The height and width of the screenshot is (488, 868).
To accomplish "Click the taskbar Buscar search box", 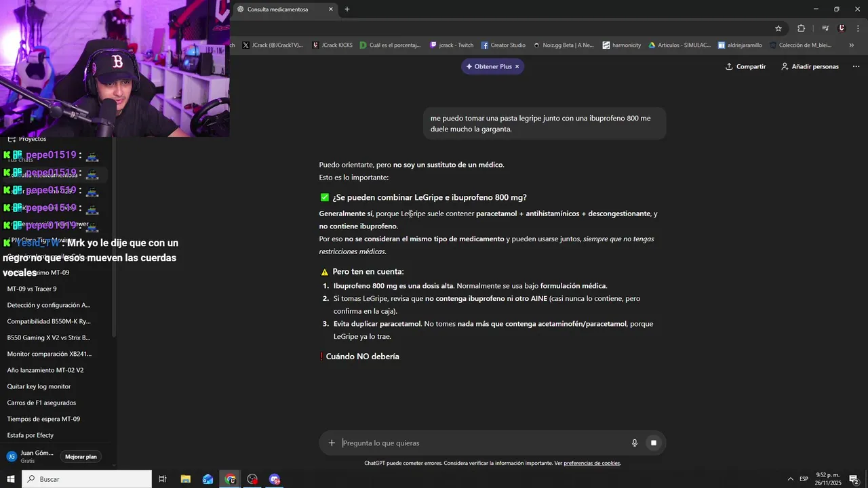I will [87, 479].
